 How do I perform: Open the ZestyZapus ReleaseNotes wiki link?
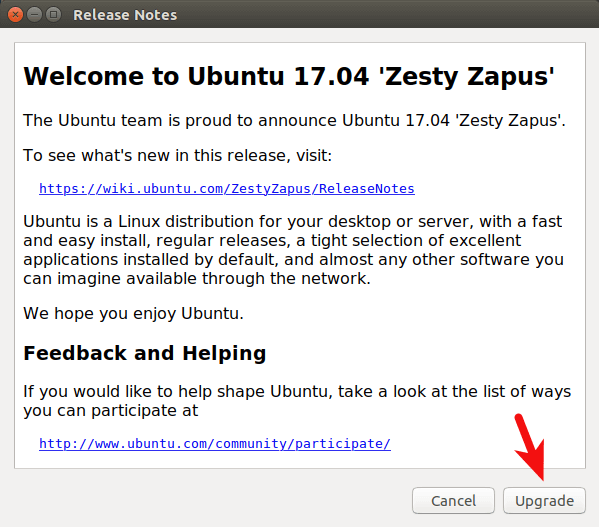[227, 189]
